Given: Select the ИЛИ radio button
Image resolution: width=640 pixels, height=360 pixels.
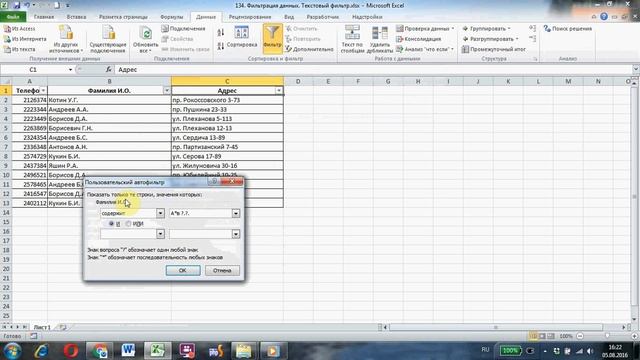Looking at the screenshot, I should point(129,224).
